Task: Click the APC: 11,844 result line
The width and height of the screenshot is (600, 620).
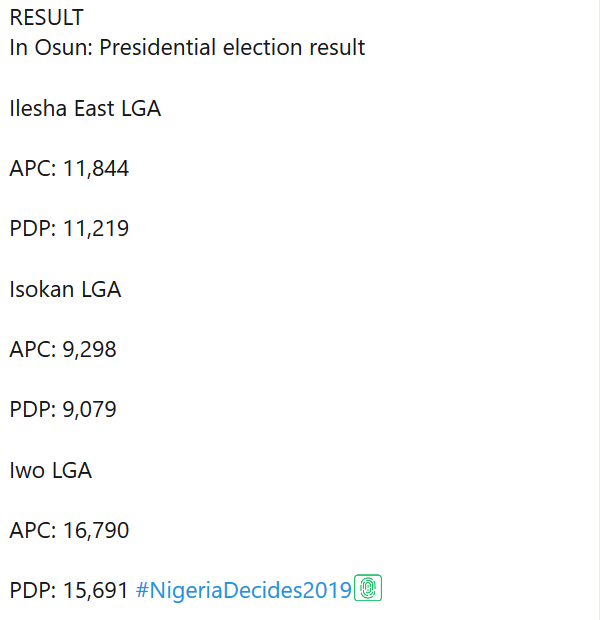Action: (69, 169)
